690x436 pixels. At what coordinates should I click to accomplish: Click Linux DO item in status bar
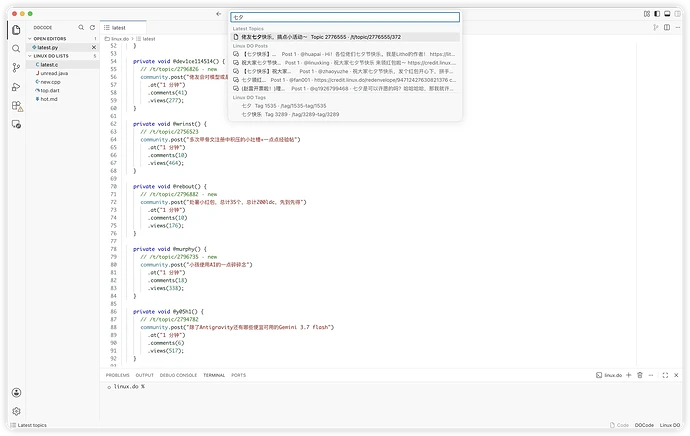point(670,425)
